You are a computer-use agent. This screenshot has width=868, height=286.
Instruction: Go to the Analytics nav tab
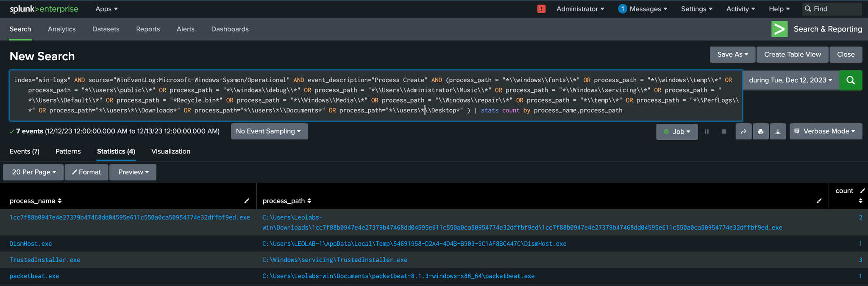[61, 29]
